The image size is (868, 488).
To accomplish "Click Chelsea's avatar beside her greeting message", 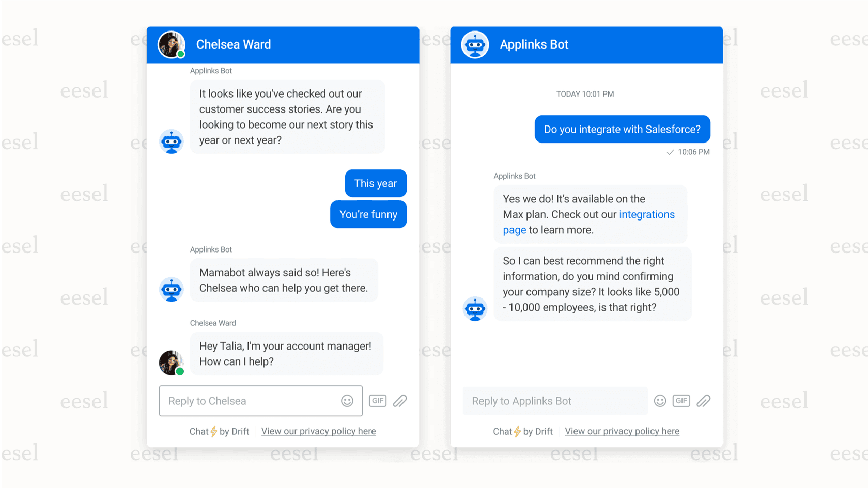I will tap(172, 362).
